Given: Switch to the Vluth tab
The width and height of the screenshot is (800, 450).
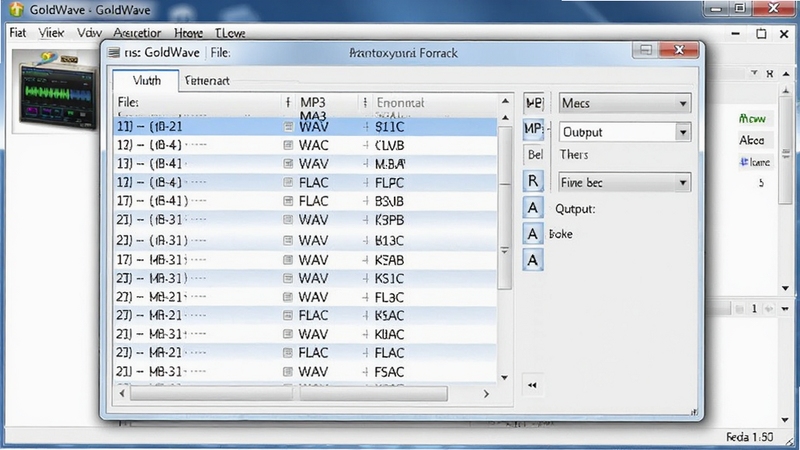Looking at the screenshot, I should click(x=146, y=81).
